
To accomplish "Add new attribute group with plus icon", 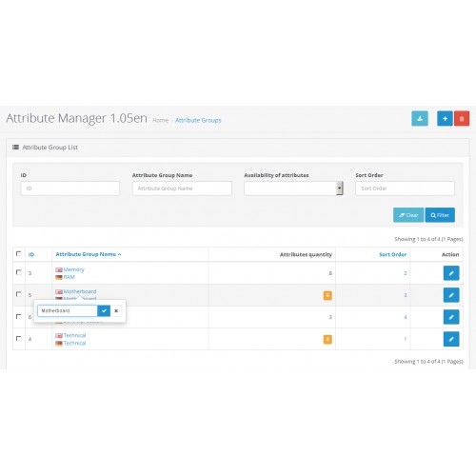I will (445, 118).
